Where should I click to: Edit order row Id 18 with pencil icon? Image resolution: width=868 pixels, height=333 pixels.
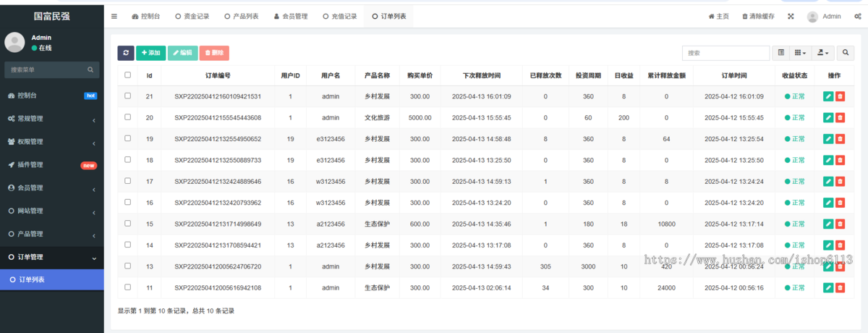[x=827, y=161]
